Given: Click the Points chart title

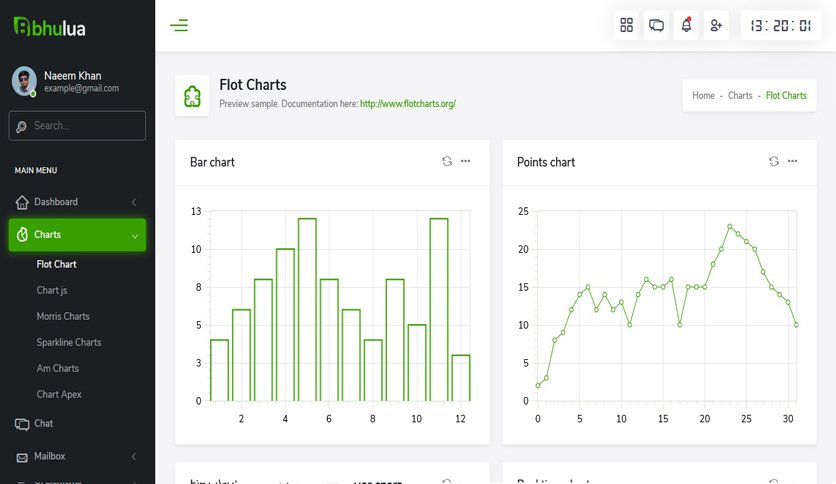Looking at the screenshot, I should coord(546,162).
